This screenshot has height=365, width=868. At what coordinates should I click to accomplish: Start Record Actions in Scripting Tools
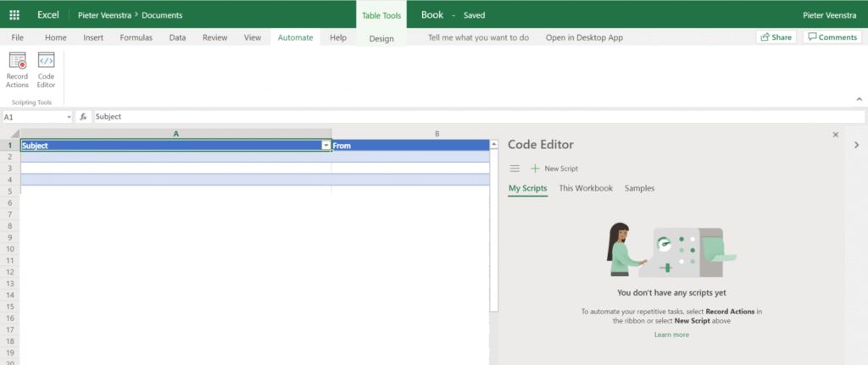17,70
